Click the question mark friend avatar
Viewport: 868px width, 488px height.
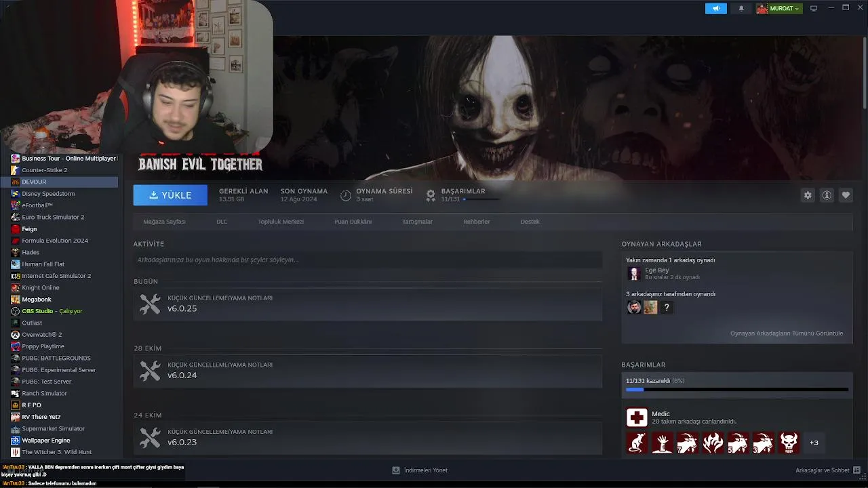pyautogui.click(x=667, y=308)
